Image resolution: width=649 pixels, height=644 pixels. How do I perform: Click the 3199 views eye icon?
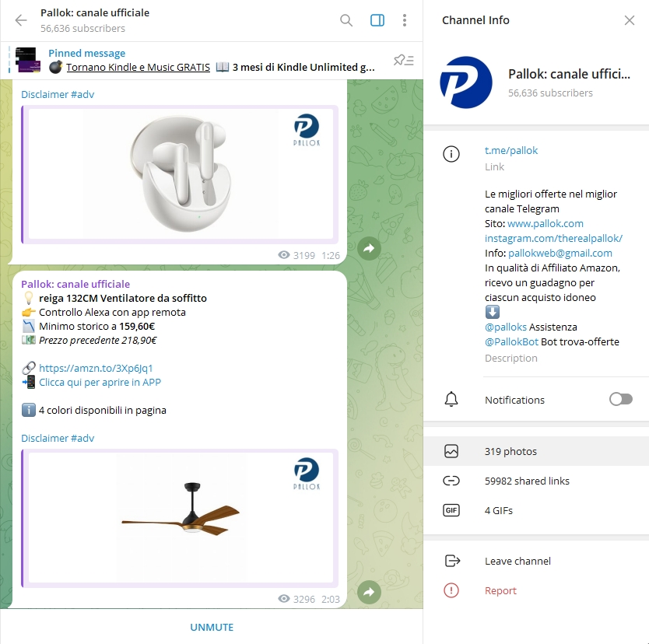coord(283,255)
